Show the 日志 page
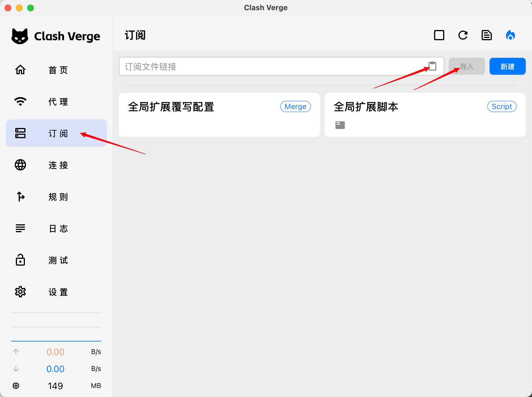532x397 pixels. pos(56,228)
